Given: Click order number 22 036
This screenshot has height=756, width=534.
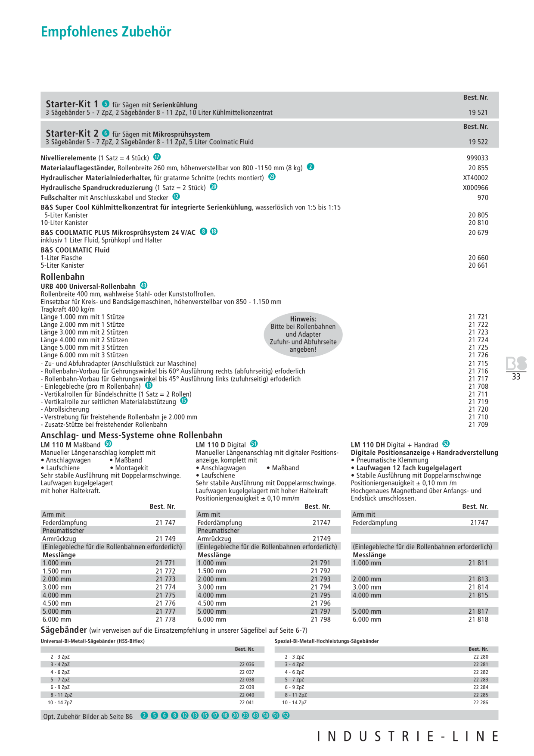Looking at the screenshot, I should tap(247, 665).
